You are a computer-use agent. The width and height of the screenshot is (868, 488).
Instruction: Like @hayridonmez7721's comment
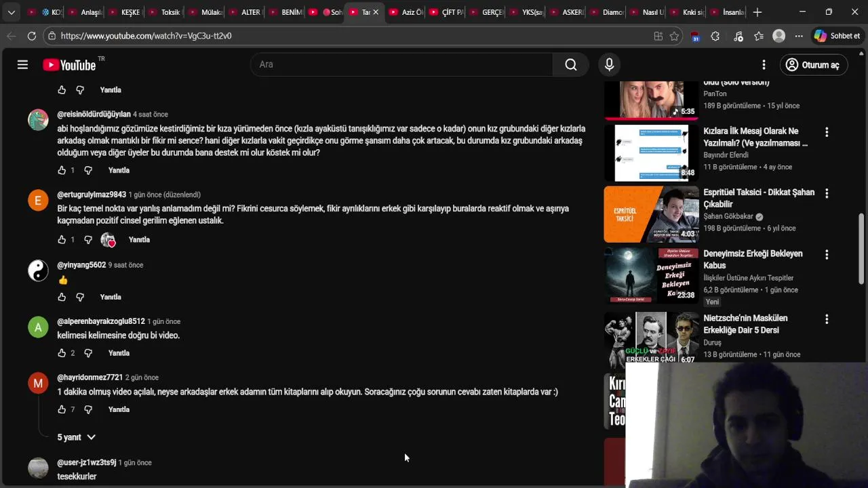(x=62, y=409)
